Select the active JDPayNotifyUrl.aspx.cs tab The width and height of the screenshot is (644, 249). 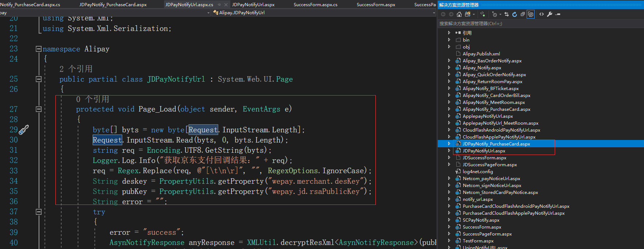pos(189,5)
